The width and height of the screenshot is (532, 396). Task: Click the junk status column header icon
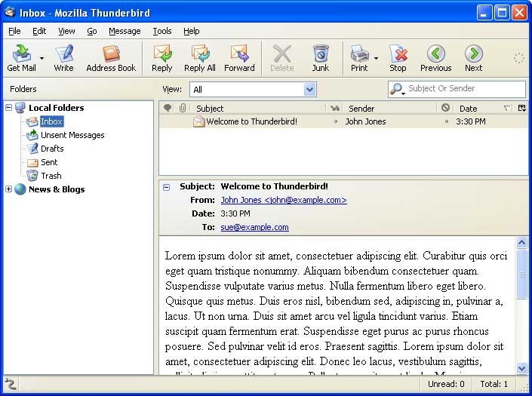tap(445, 108)
